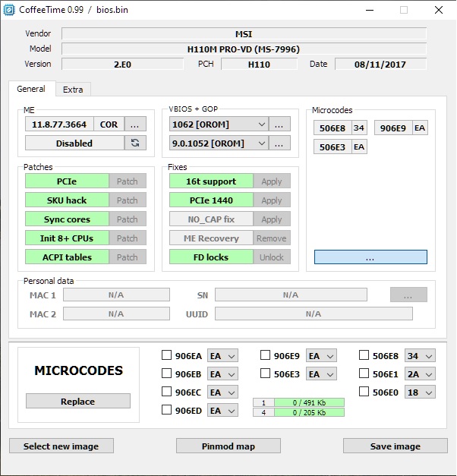Check the 906ED microcode checkbox
Image resolution: width=457 pixels, height=476 pixels.
(166, 410)
